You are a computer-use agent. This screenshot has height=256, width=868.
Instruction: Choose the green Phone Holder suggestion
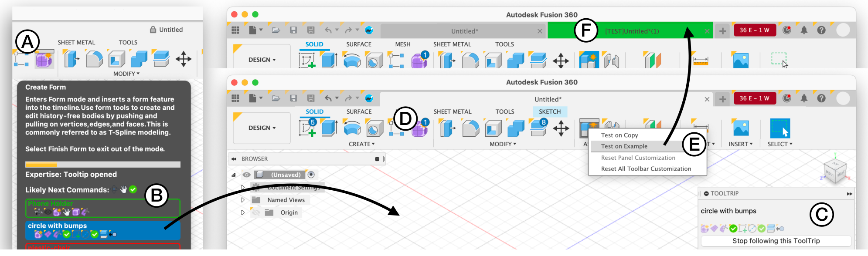pyautogui.click(x=103, y=208)
